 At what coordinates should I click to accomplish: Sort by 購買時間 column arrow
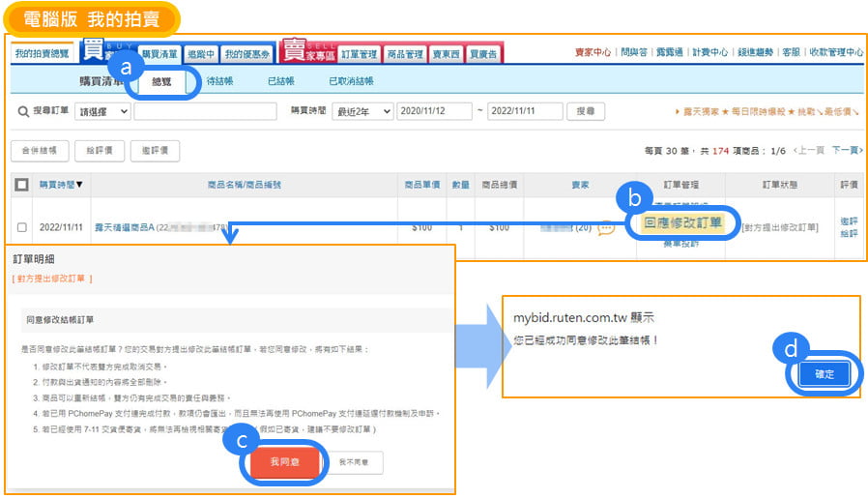click(79, 184)
